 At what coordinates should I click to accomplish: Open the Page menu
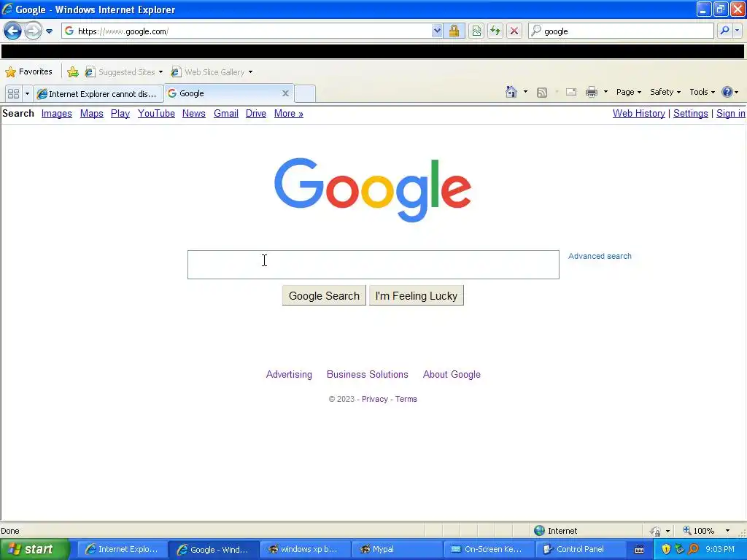(628, 92)
